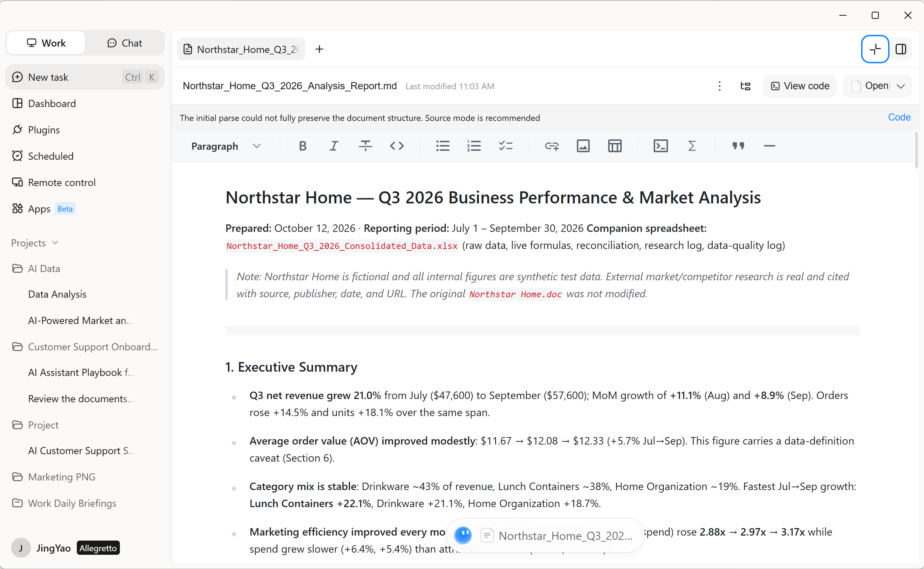Select the Northstar_Home_Q3 document tab
924x569 pixels.
pos(241,49)
